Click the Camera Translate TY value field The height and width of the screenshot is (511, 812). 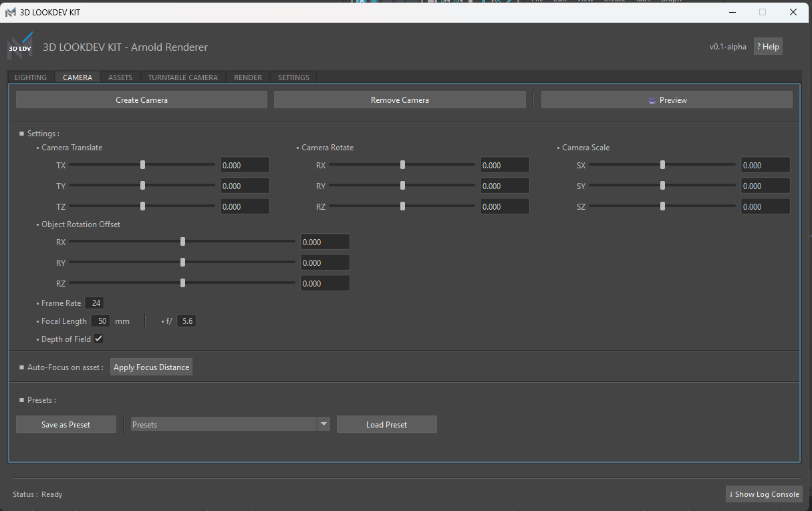[x=245, y=186]
